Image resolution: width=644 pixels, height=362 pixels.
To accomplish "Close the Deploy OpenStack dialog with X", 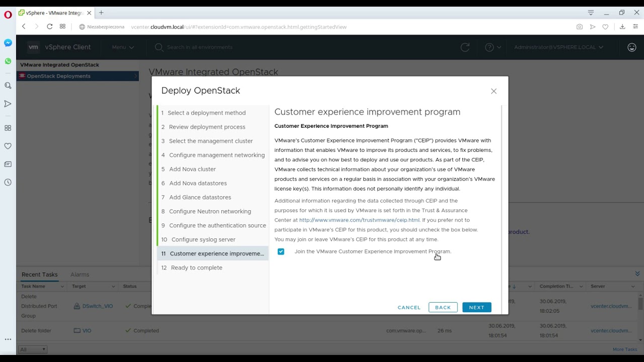I will 494,91.
